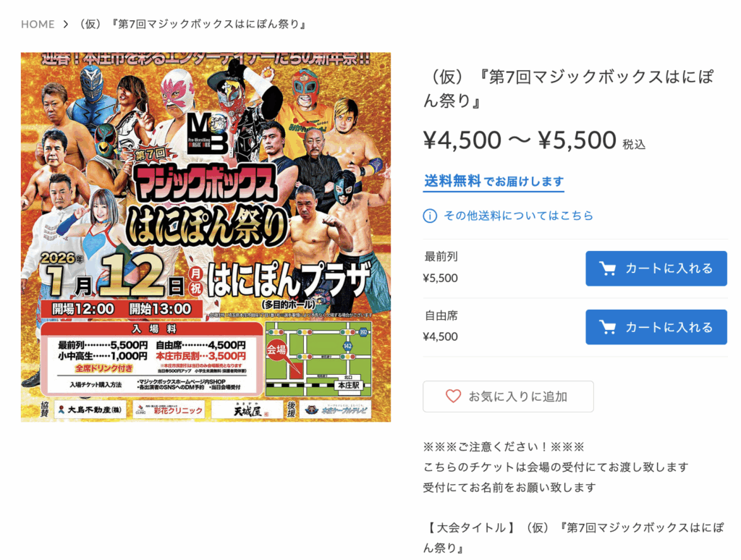Click the 自由席 ¥4,500 option label

pos(441,326)
